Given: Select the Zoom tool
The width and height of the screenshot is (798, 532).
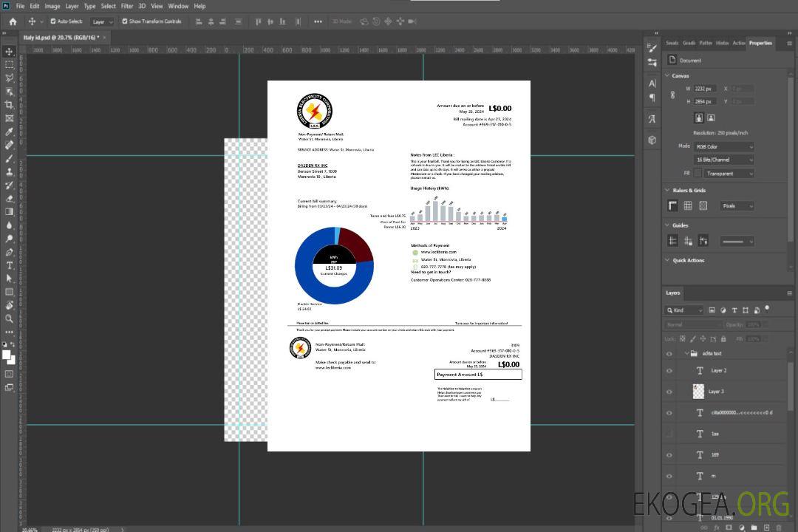Looking at the screenshot, I should [9, 318].
